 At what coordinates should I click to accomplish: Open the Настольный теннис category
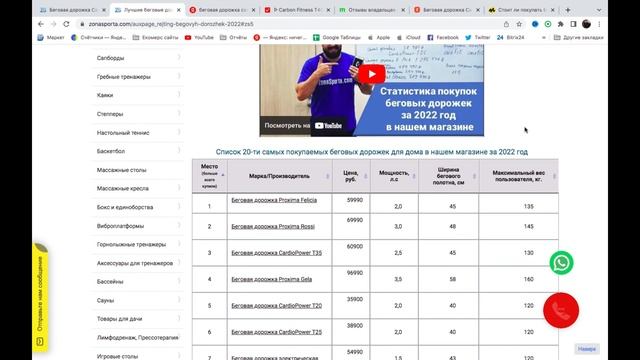[123, 133]
